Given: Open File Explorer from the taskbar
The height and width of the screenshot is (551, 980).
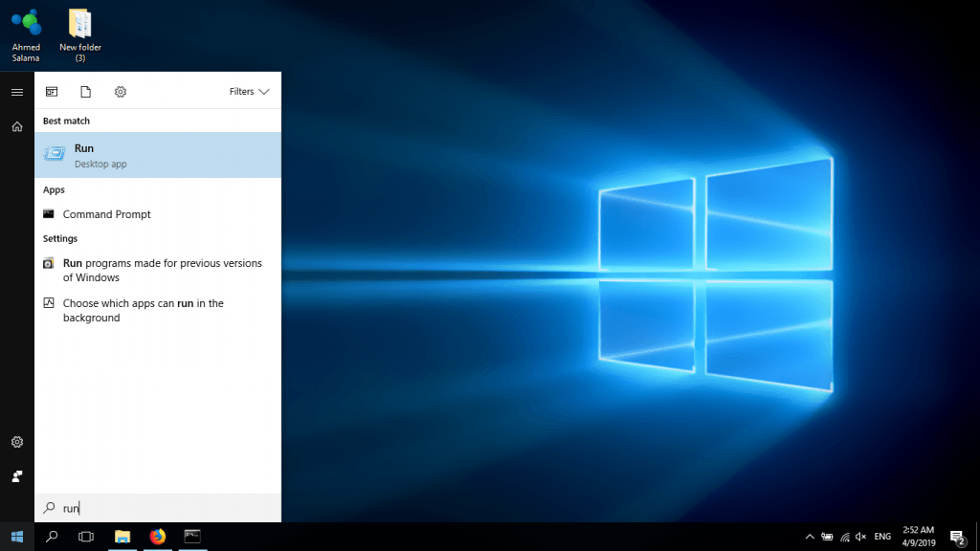Looking at the screenshot, I should (122, 537).
